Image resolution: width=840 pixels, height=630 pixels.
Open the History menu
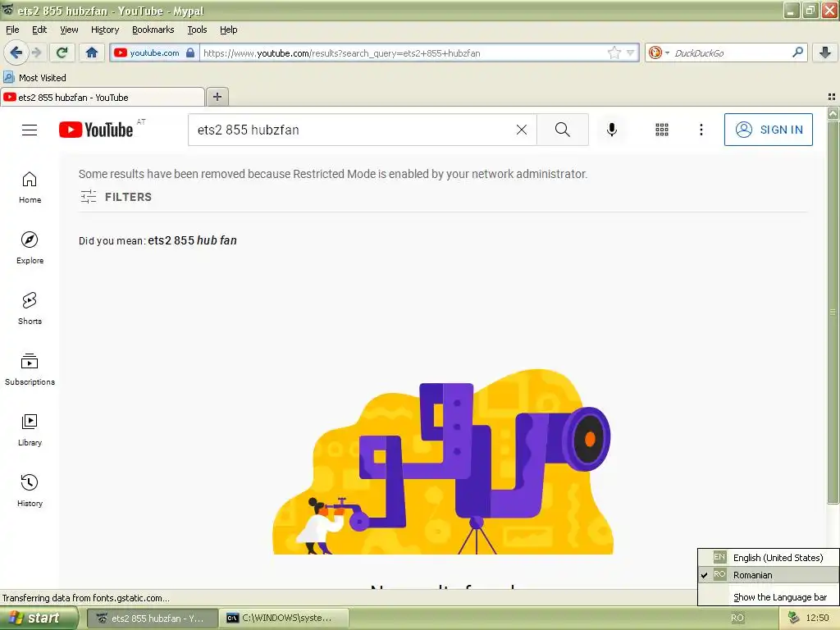pos(104,30)
